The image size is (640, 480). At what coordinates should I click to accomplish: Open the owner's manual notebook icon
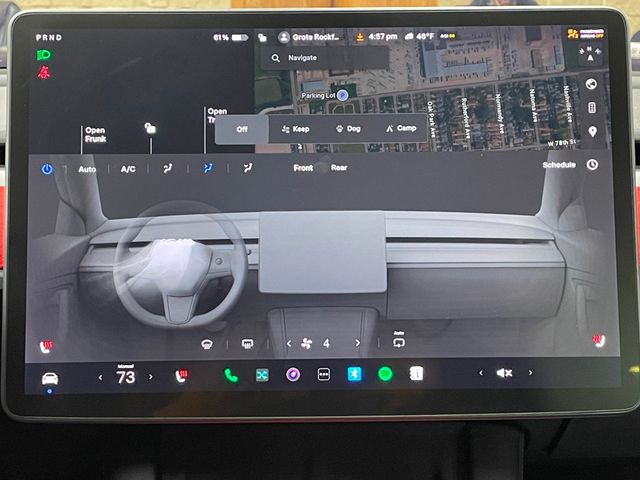pyautogui.click(x=416, y=373)
